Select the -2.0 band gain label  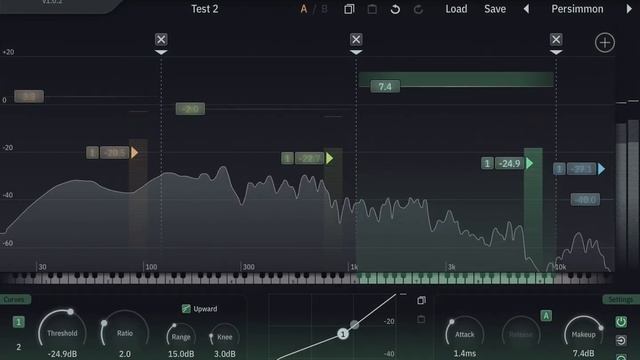click(190, 109)
